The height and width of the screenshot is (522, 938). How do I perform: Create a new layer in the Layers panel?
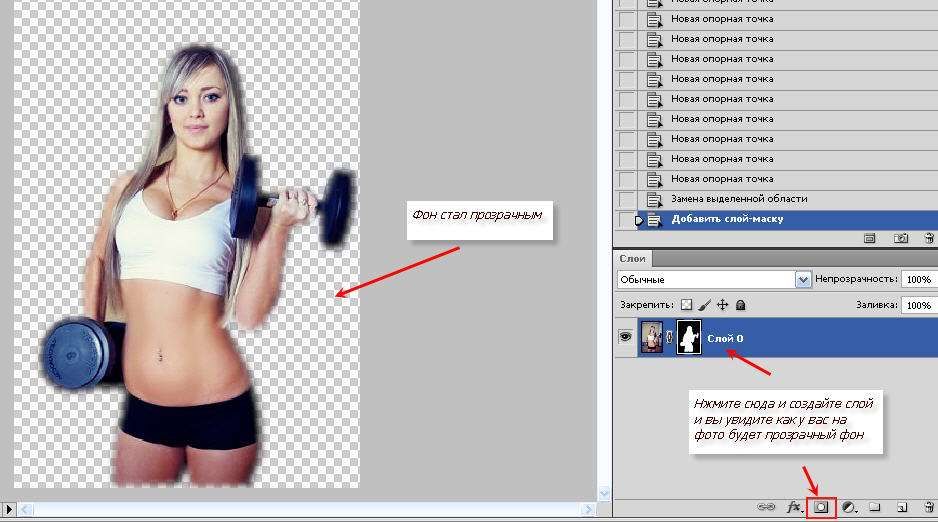902,507
